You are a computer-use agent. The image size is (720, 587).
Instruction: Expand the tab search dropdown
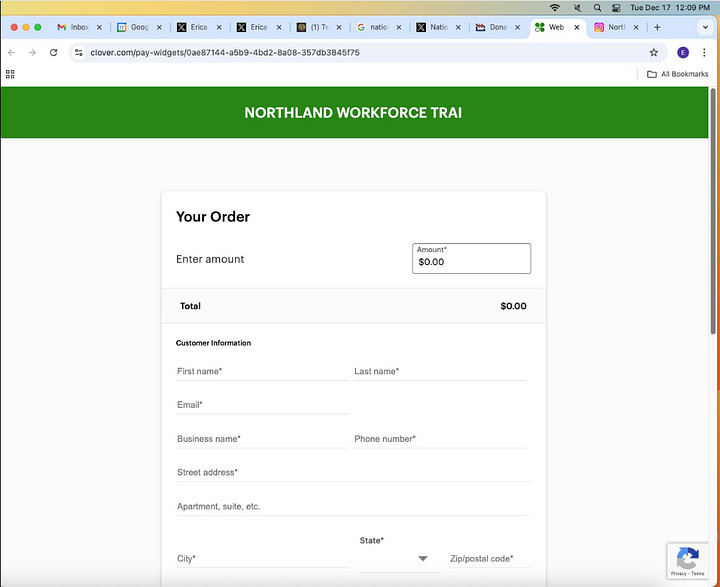[x=705, y=28]
